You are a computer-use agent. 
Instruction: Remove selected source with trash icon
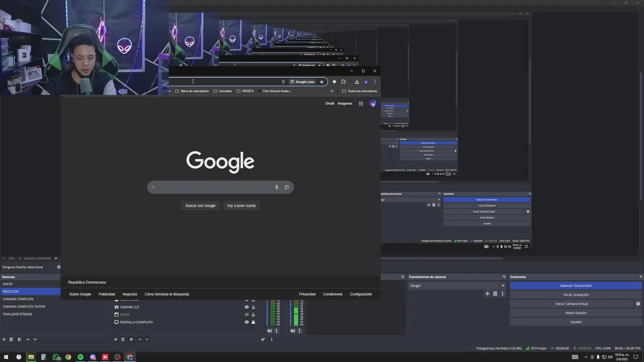coord(123,339)
